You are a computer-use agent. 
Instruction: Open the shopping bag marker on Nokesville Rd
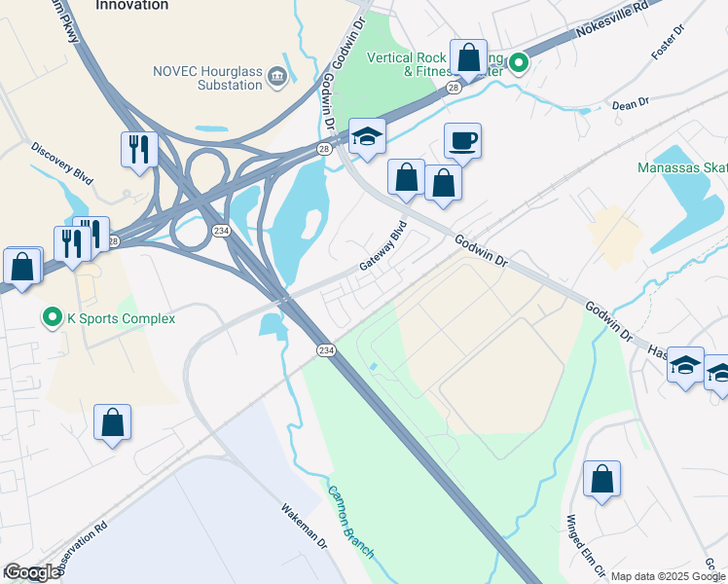click(468, 58)
